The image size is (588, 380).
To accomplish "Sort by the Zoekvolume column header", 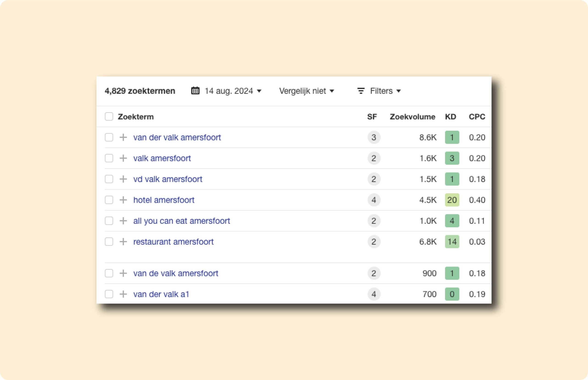I will [412, 116].
